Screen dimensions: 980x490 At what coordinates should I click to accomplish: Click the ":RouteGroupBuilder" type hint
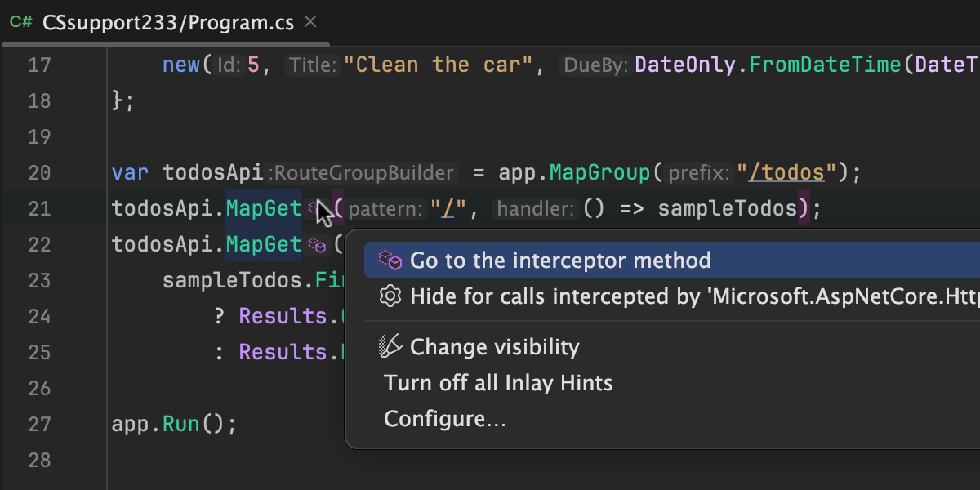point(363,173)
